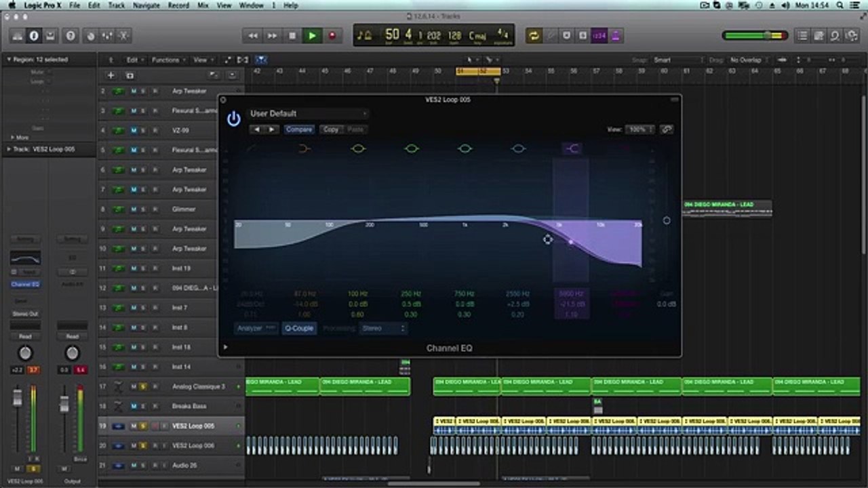Viewport: 868px width, 488px height.
Task: Click the EQ master gain slider handle
Action: click(667, 220)
